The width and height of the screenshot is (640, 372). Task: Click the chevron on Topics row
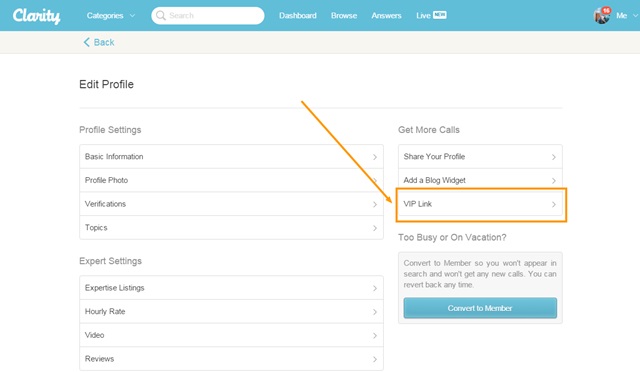(375, 228)
